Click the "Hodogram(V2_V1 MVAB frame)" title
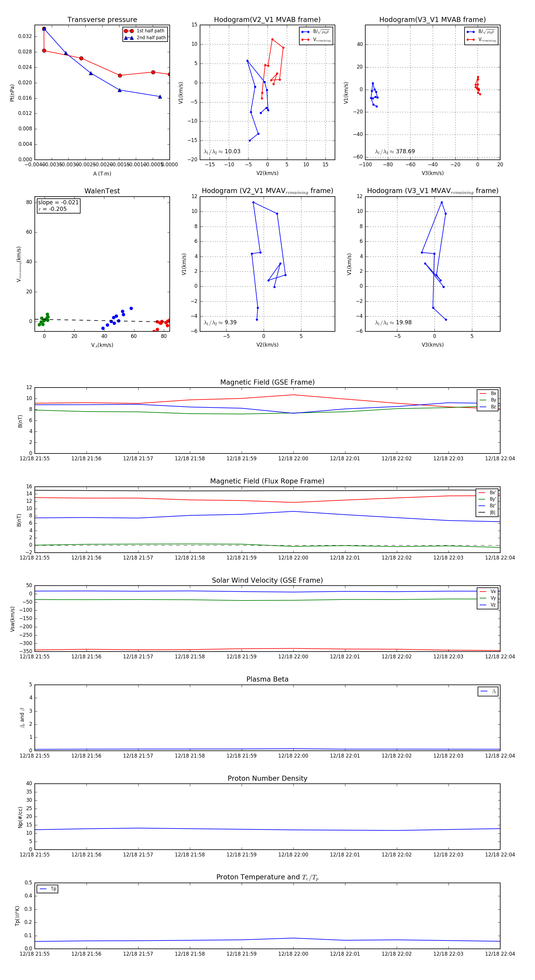This screenshot has width=535, height=980. click(x=267, y=20)
